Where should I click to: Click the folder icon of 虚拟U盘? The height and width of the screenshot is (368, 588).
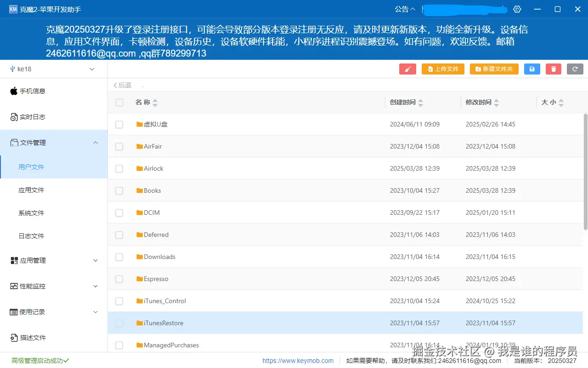(140, 124)
